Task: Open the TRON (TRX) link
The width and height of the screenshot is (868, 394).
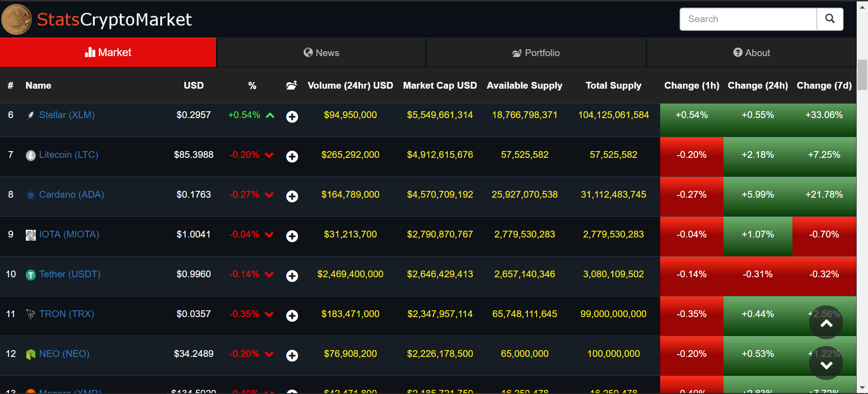Action: (67, 314)
